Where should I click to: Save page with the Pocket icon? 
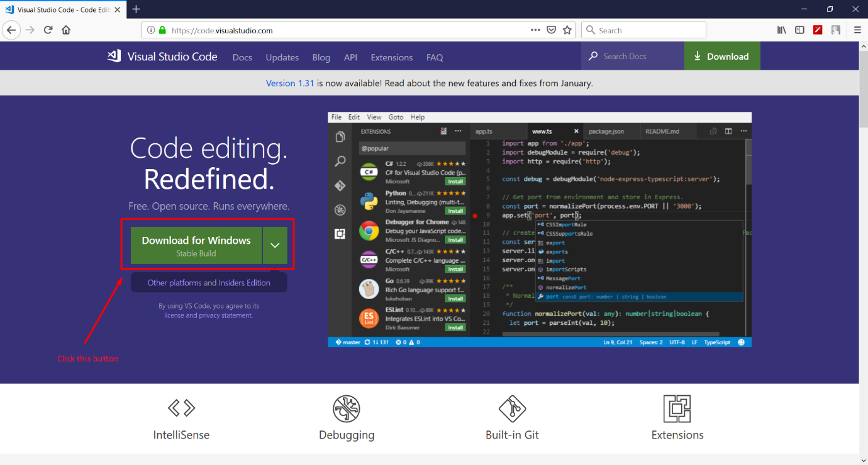[551, 30]
